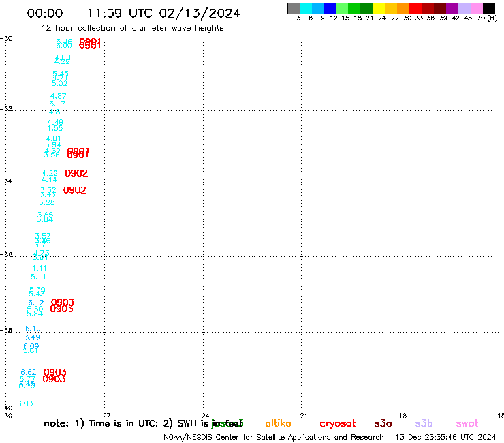Click the '45' scale label under the legend

point(468,18)
